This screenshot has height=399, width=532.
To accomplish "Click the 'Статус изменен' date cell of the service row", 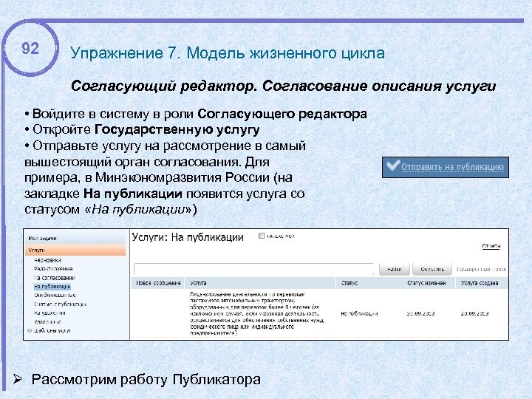I will coord(420,313).
